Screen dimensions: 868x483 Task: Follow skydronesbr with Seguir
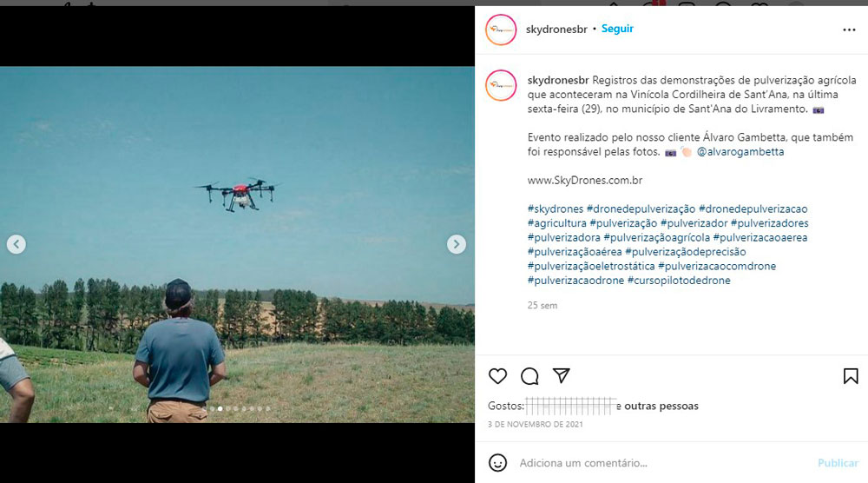617,29
